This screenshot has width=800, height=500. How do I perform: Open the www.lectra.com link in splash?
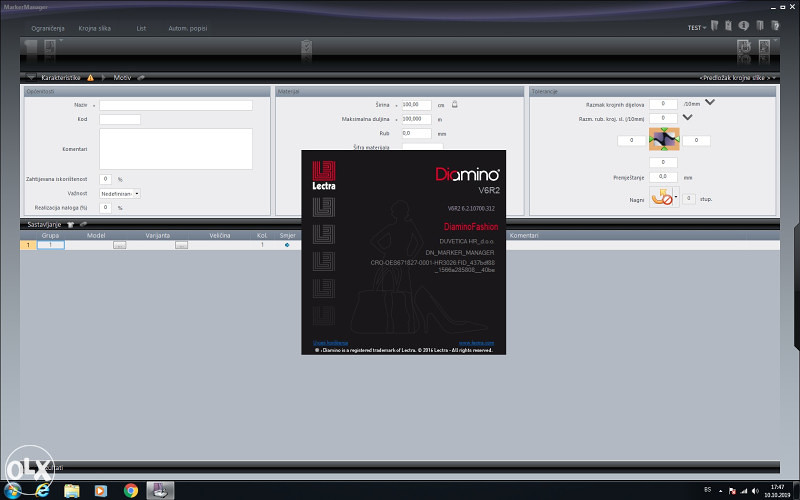coord(476,343)
